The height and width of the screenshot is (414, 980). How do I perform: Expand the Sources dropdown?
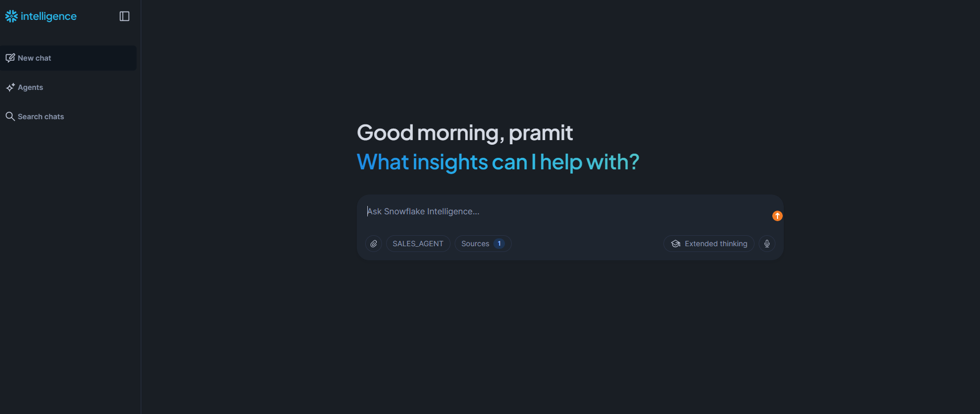[x=475, y=244]
